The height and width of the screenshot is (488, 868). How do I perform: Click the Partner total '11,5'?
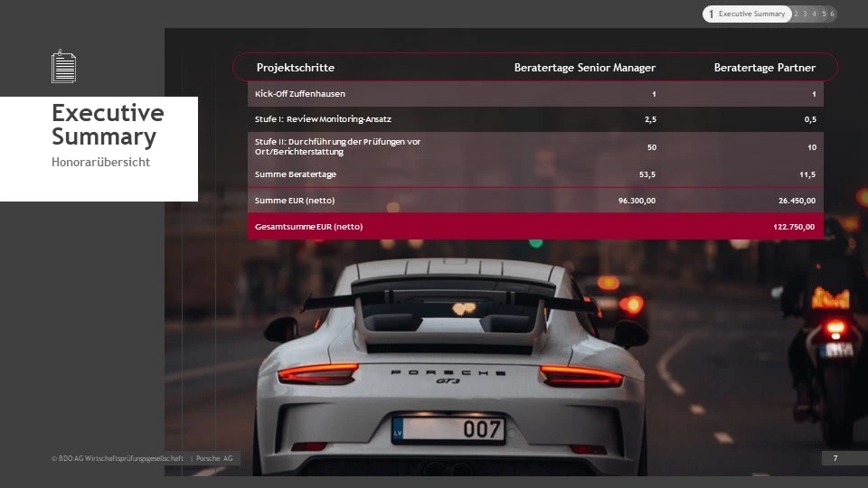coord(807,174)
